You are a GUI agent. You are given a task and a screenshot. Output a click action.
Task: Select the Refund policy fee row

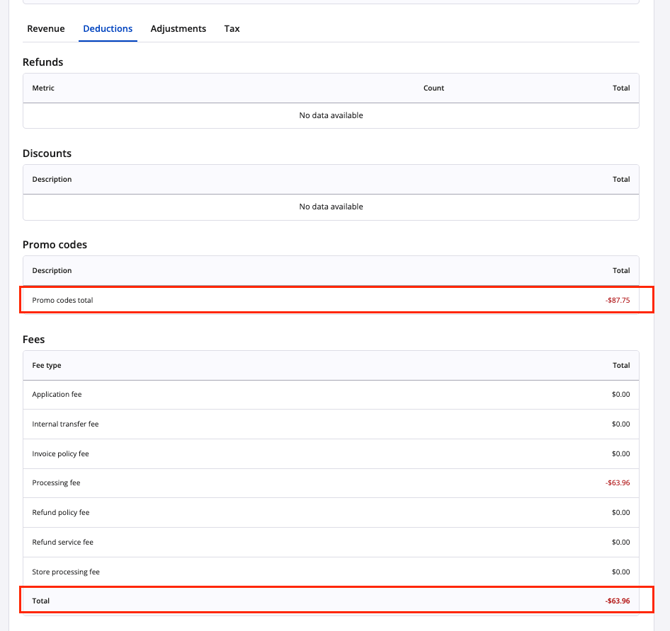point(60,513)
